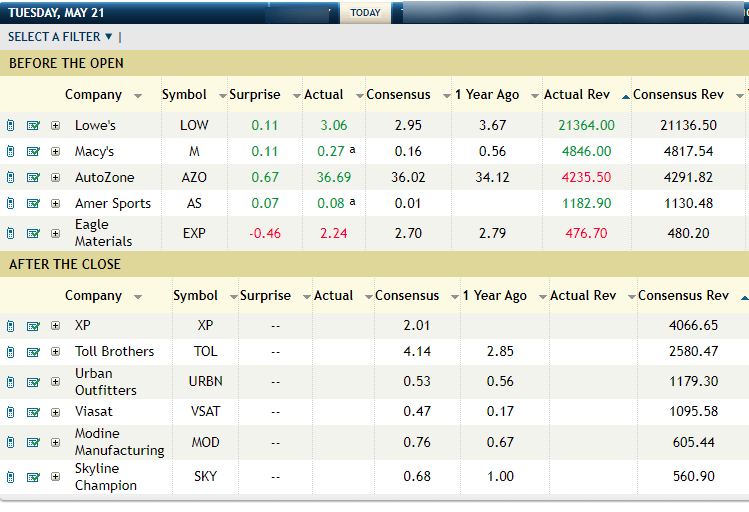Click the calendar-check icon in Eagle Materials row

(x=33, y=234)
